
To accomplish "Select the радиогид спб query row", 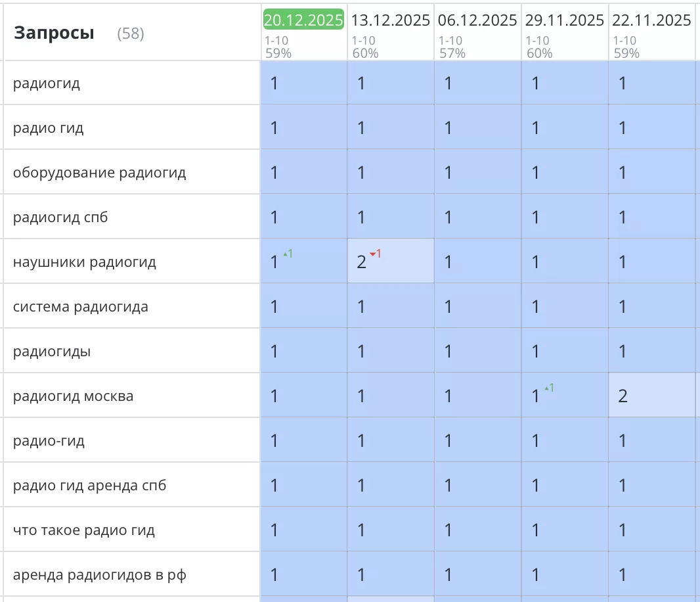I will pos(60,217).
